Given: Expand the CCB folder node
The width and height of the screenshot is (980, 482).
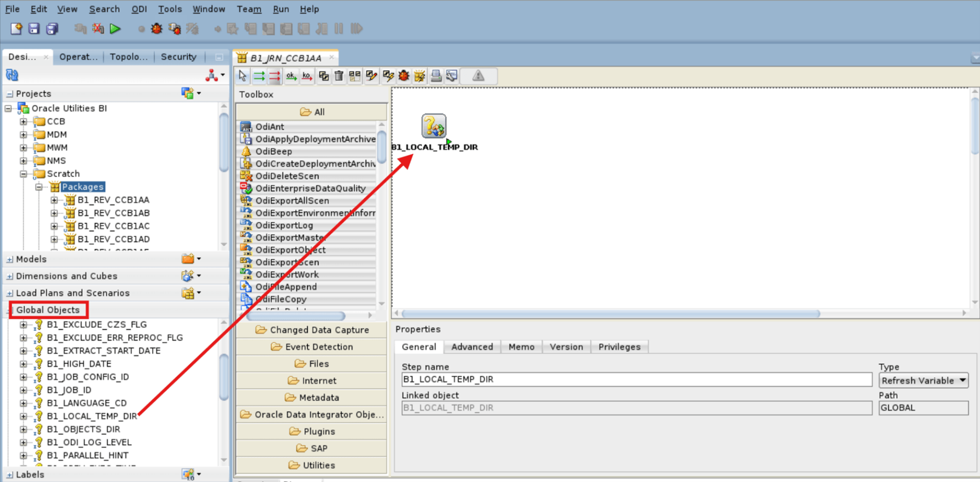Looking at the screenshot, I should coord(24,121).
